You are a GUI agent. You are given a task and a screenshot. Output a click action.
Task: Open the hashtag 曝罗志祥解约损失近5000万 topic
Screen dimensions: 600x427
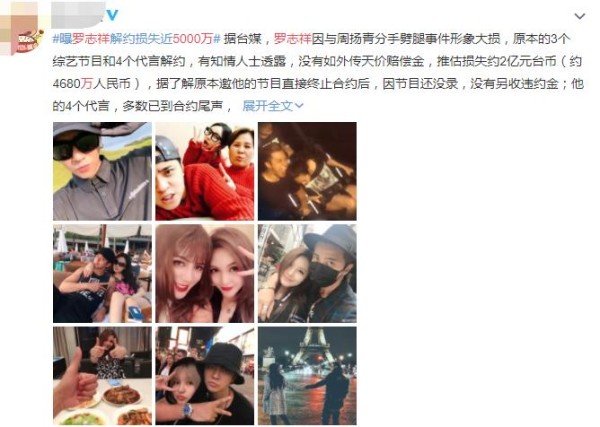(x=137, y=39)
